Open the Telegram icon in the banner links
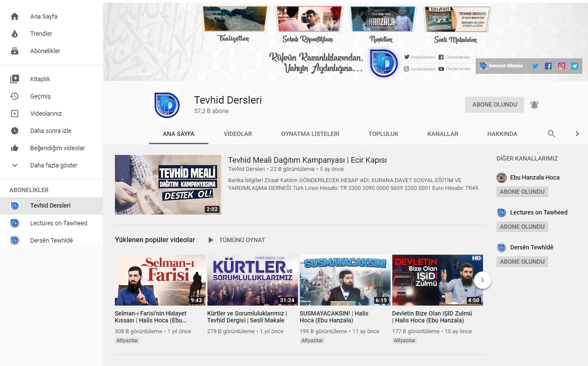Screen dimensions: 588x366 tap(575, 66)
